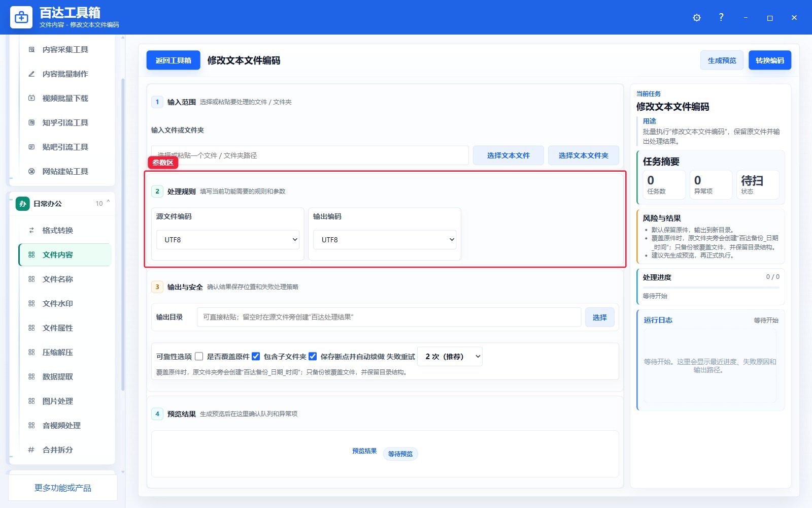Click the 等待预览 status badge
This screenshot has height=508, width=812.
click(400, 454)
